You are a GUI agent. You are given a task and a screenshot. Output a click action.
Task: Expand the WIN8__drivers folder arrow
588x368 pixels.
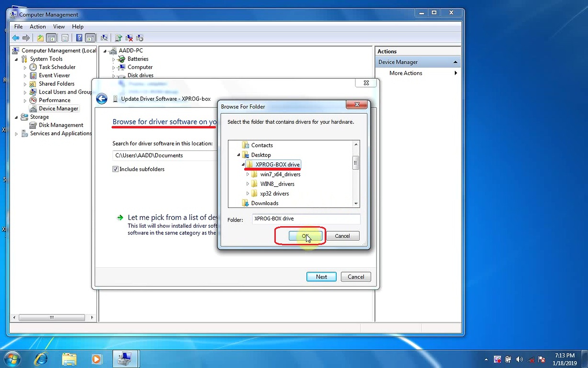[248, 184]
